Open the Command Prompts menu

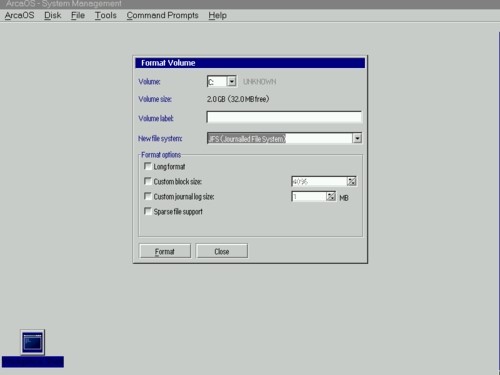coord(162,15)
